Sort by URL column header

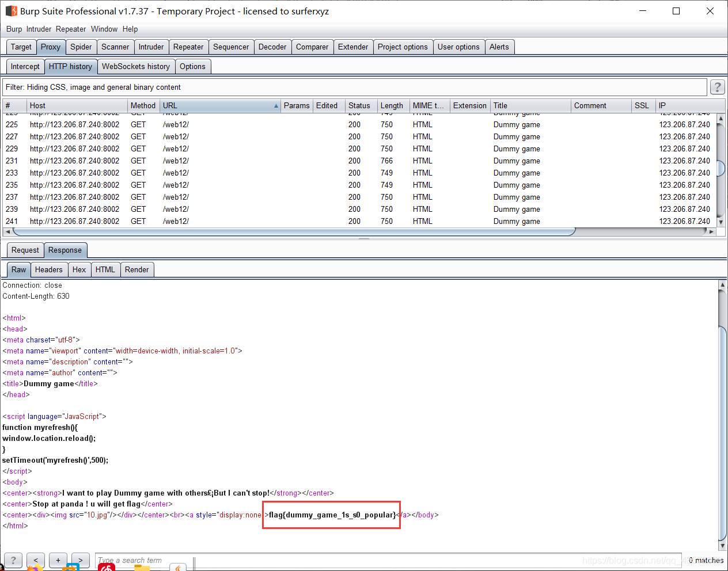click(220, 106)
